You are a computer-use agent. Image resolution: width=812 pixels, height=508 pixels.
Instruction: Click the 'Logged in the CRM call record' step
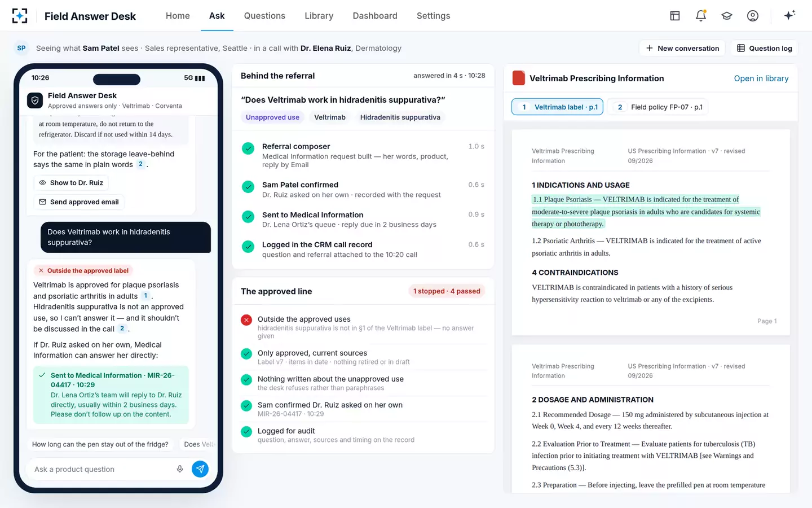[363, 249]
